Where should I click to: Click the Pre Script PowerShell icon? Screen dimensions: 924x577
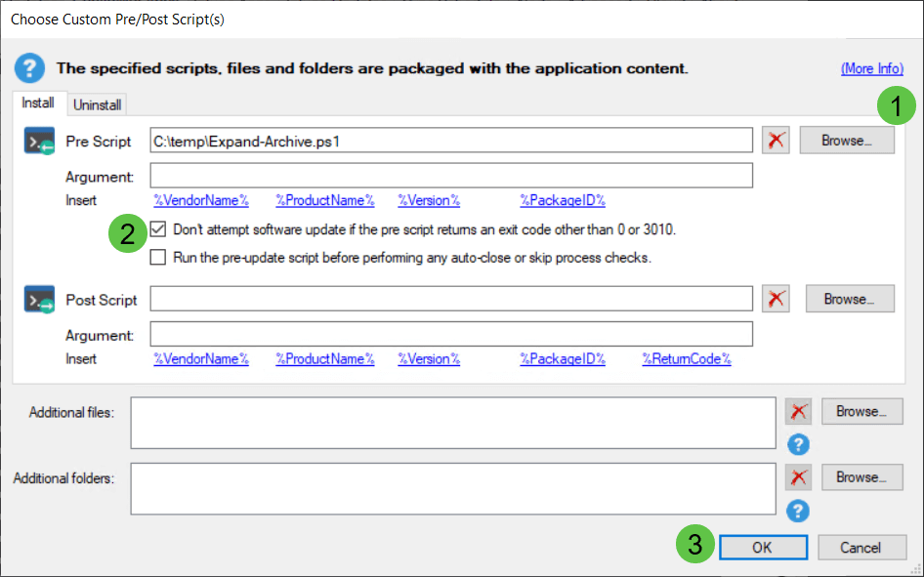39,142
